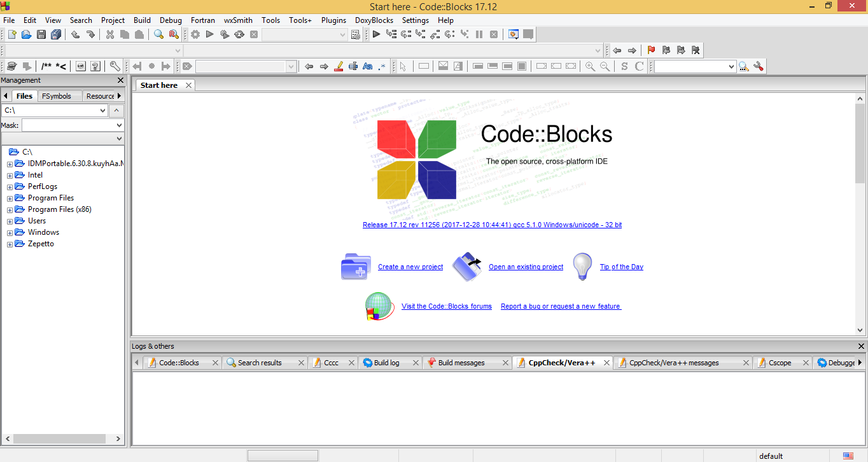
Task: Click the Create a new project link
Action: pyautogui.click(x=410, y=267)
